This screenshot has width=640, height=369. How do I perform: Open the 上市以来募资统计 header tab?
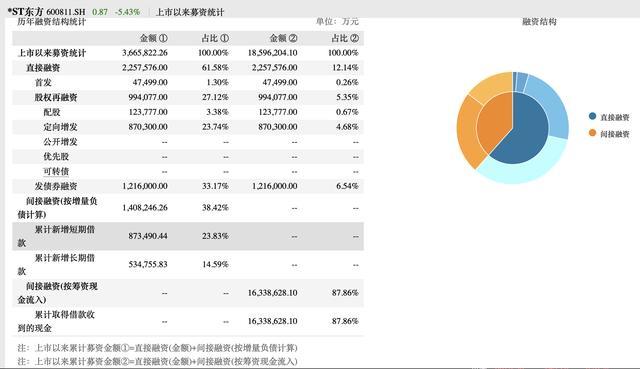coord(190,12)
